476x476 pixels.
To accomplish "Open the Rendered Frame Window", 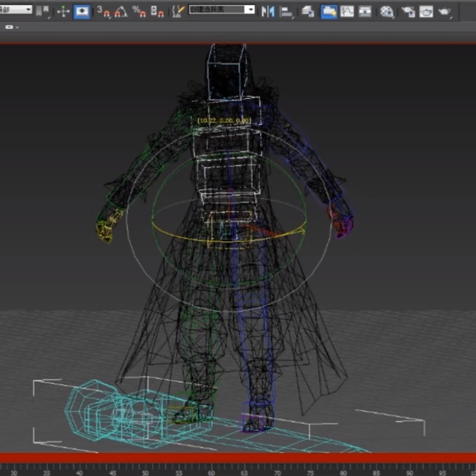I will tap(426, 12).
